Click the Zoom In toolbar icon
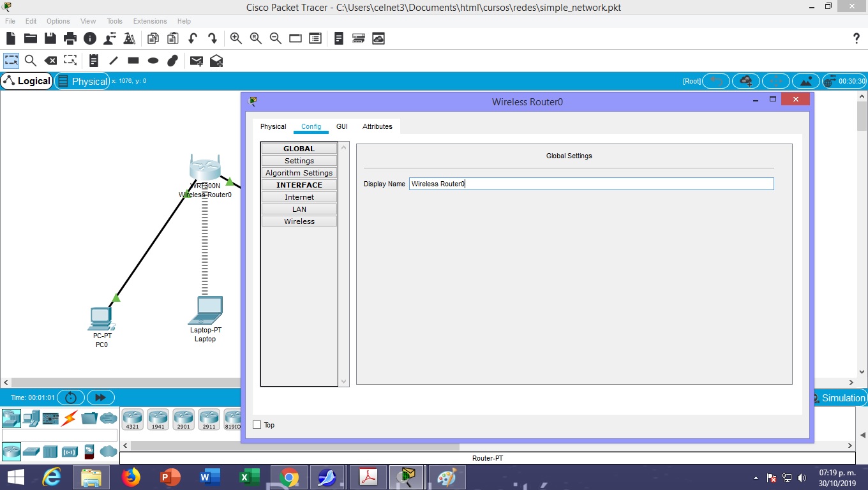This screenshot has height=490, width=868. point(236,38)
